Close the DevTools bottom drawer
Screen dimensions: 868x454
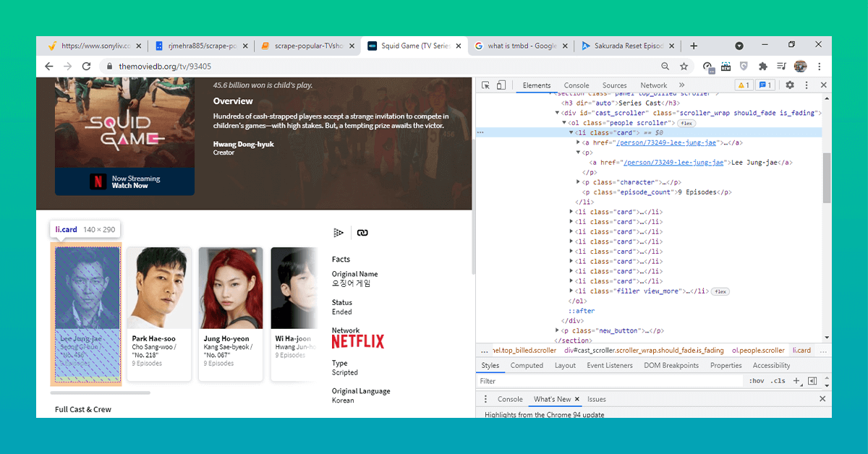click(x=822, y=399)
